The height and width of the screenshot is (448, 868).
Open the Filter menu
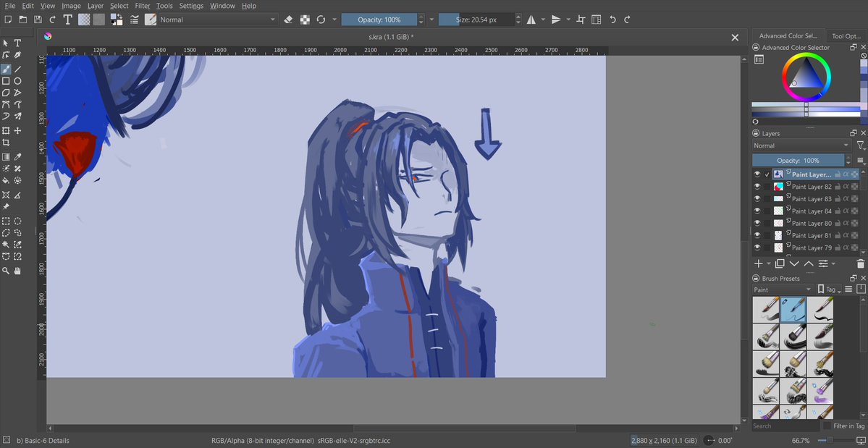click(x=143, y=6)
